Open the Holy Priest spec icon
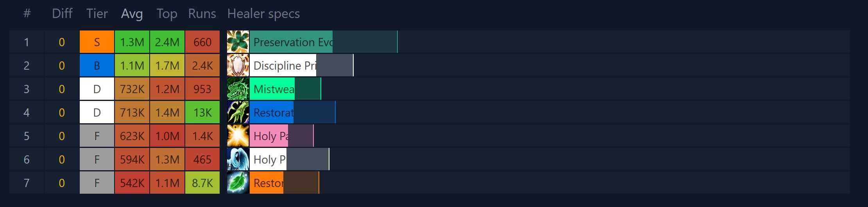The height and width of the screenshot is (207, 868). tap(238, 159)
